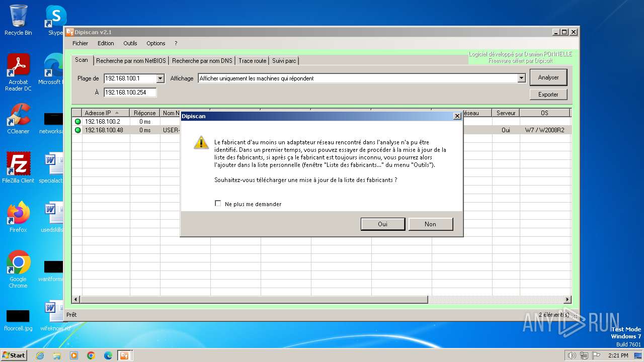
Task: Open the Options menu
Action: (156, 43)
